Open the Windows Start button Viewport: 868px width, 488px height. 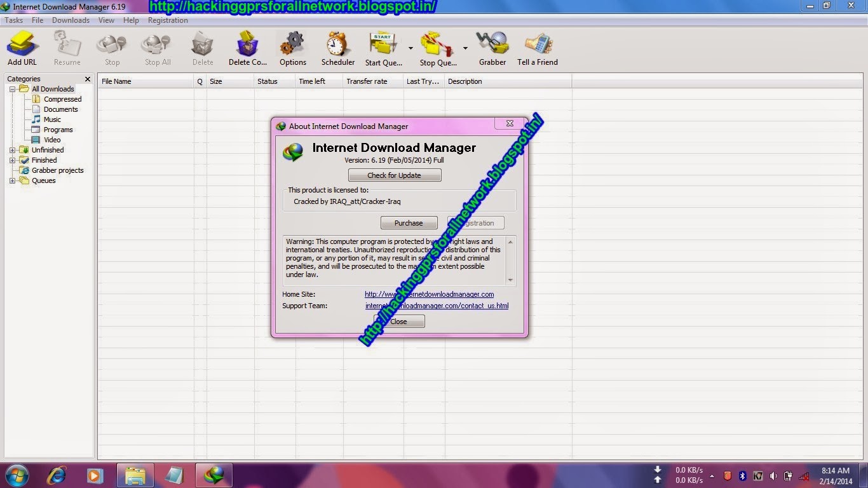pos(17,475)
